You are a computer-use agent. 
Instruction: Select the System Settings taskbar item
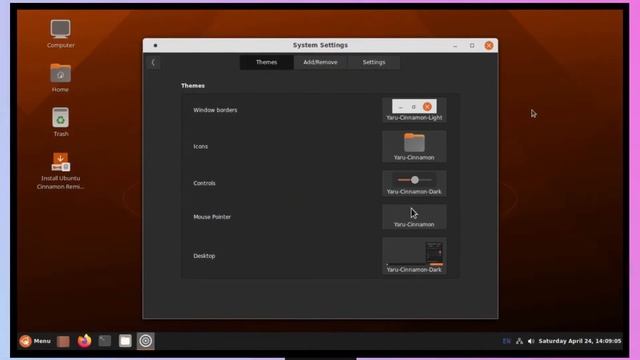145,341
